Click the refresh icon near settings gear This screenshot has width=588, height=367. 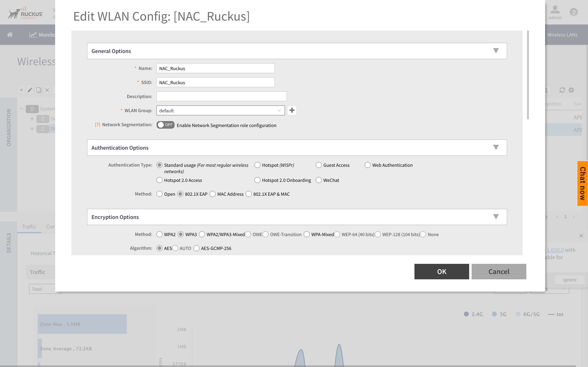(x=562, y=90)
